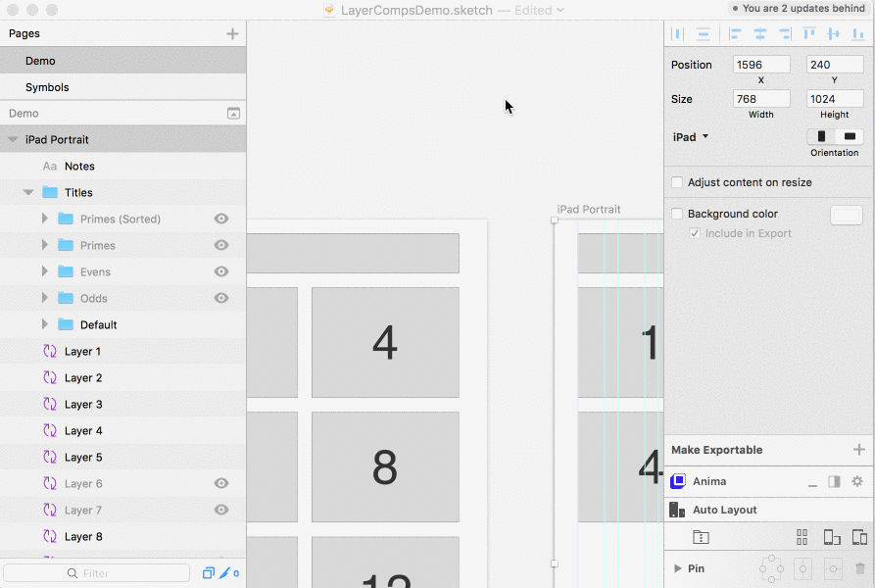Select Layer 4 symbol in layer list
This screenshot has height=588, width=875.
tap(122, 430)
